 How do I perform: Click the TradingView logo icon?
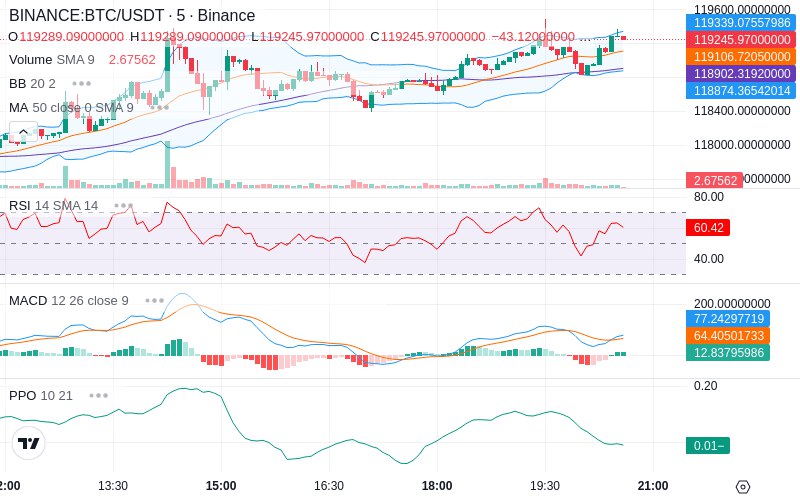(x=29, y=443)
